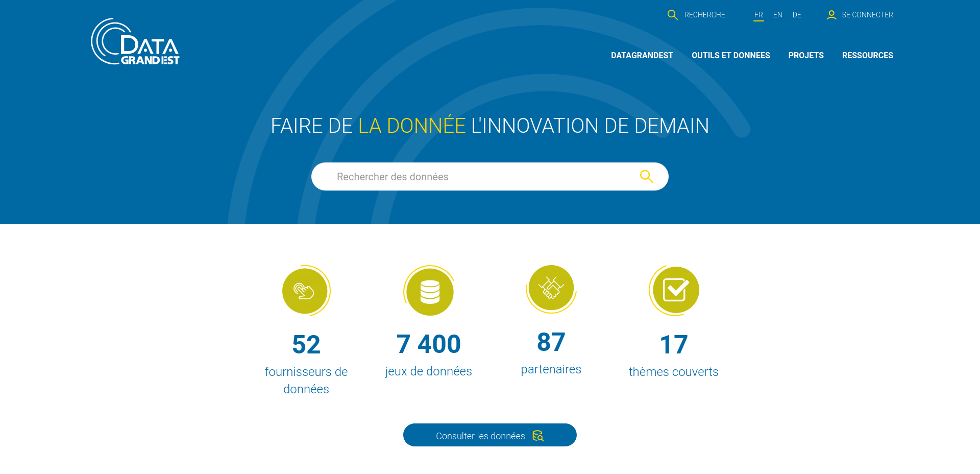
Task: Focus the Rechercher des données field
Action: pyautogui.click(x=490, y=177)
